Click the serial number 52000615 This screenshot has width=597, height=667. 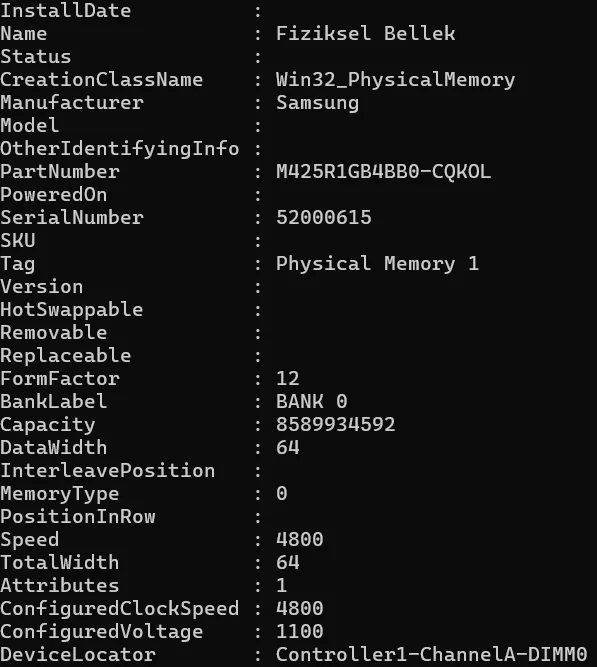tap(324, 218)
